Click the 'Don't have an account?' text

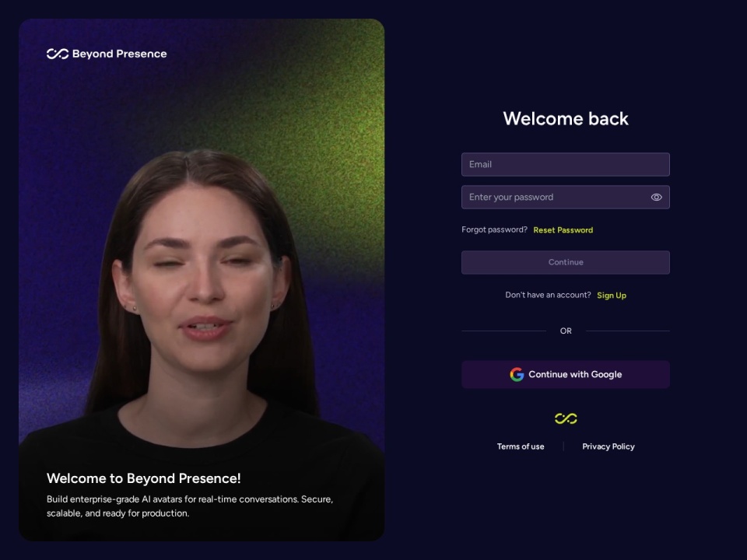548,295
